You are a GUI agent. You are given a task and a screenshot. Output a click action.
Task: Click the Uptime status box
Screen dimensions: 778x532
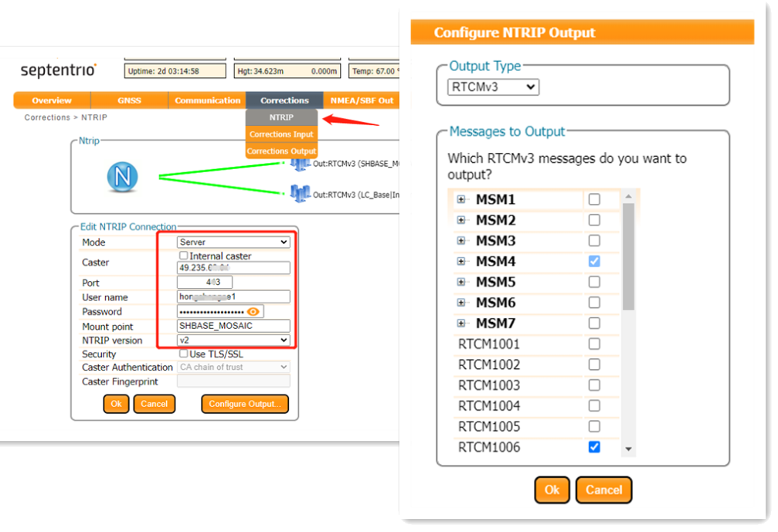pos(175,71)
